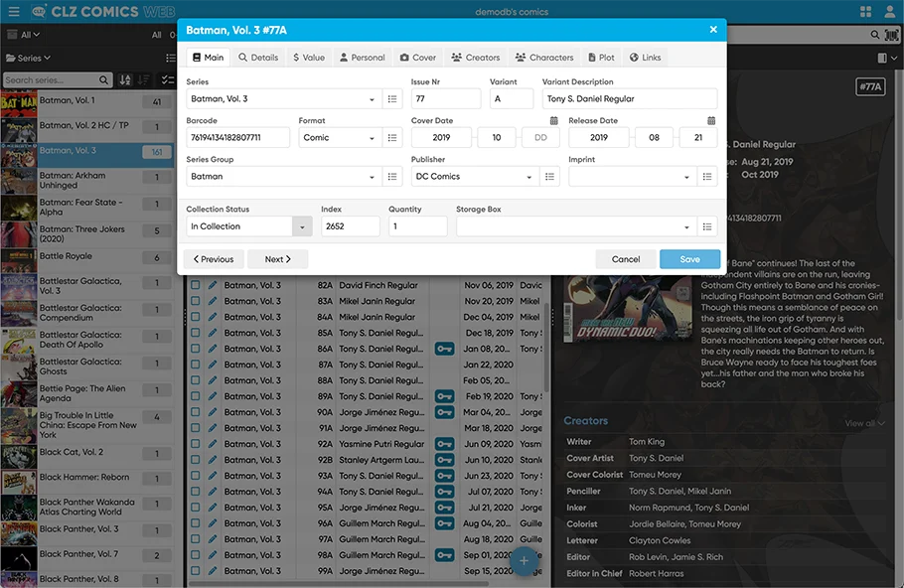The image size is (904, 588).
Task: Open the Series dropdown showing Batman, Vol. 3
Action: tap(284, 99)
